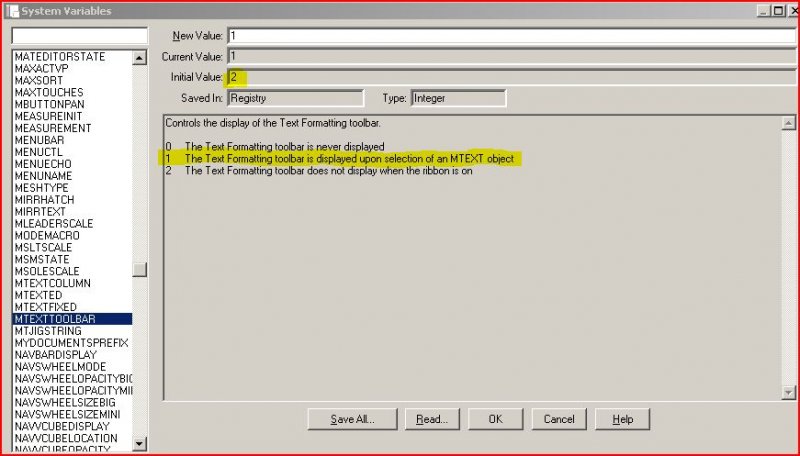Click 'displayed upon selection of an MTEXT' line
800x456 pixels.
tap(339, 159)
